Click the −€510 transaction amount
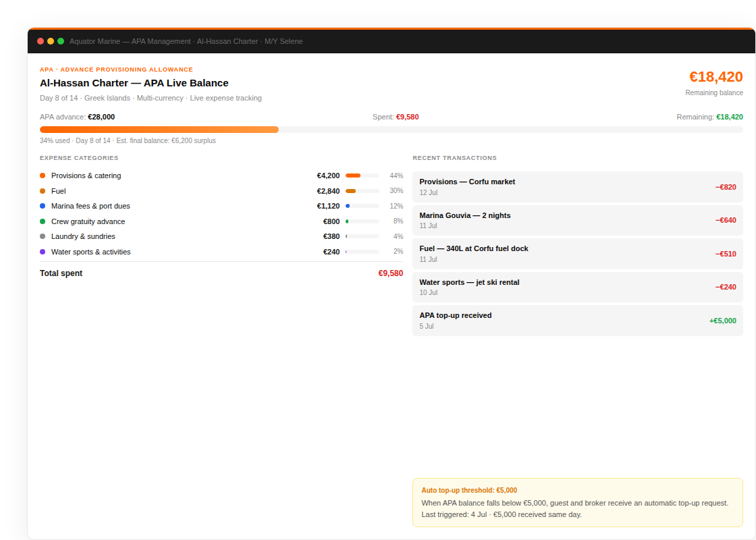 click(726, 254)
